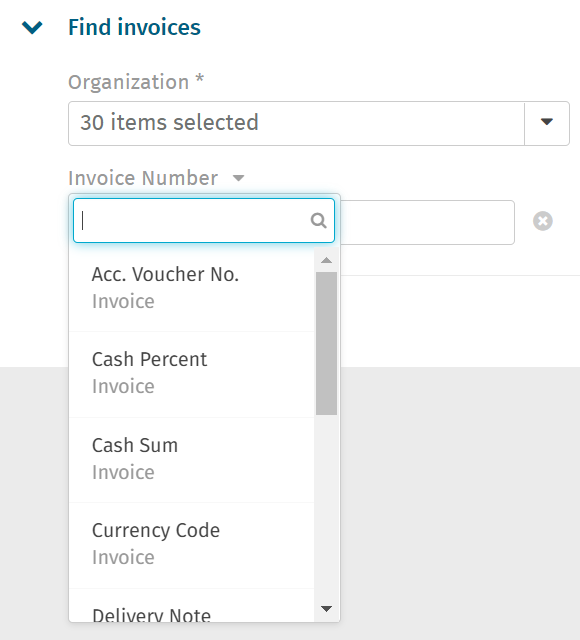
Task: Focus the dropdown search input box
Action: tap(204, 220)
